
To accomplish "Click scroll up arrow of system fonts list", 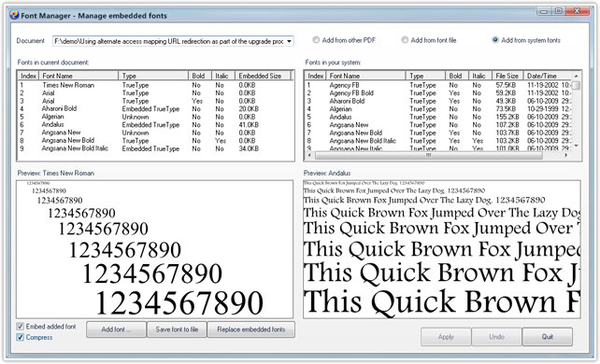I will pyautogui.click(x=576, y=76).
